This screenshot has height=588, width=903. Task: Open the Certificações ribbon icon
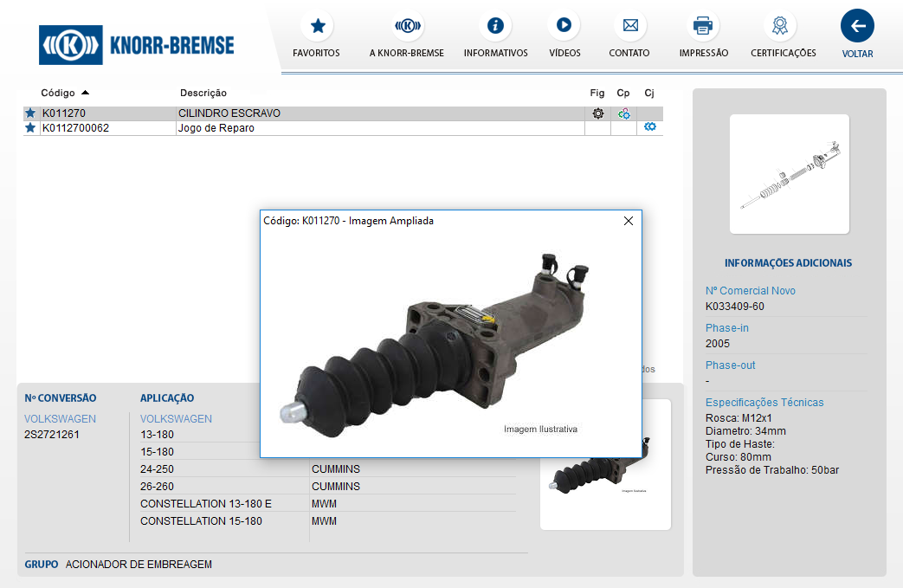tap(783, 26)
